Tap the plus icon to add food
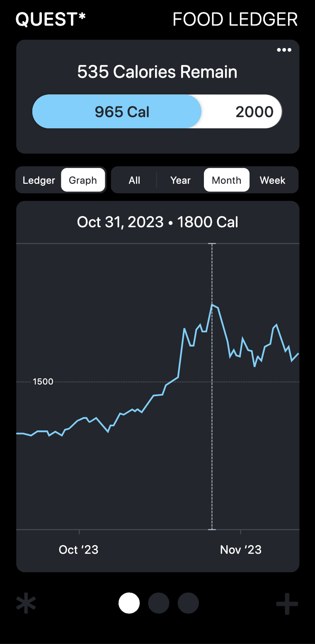 (x=287, y=603)
